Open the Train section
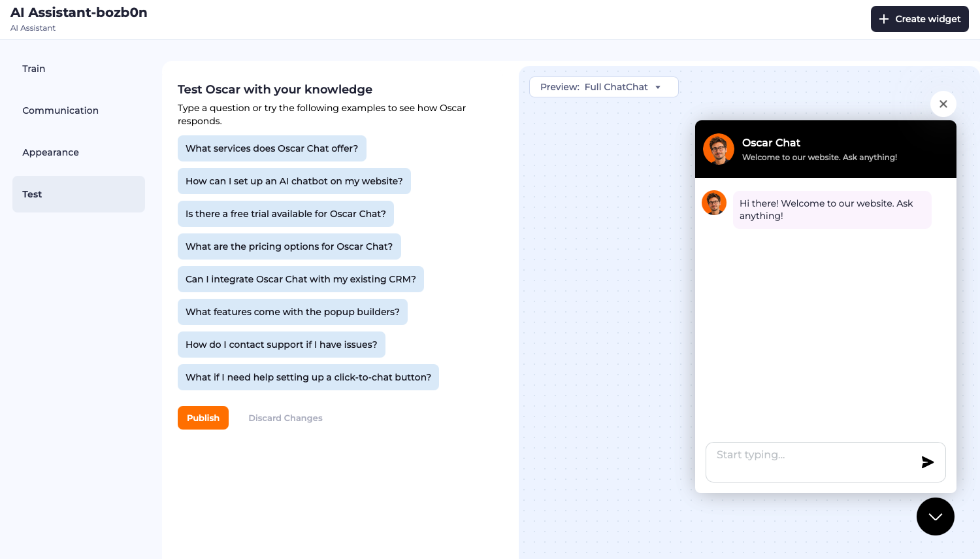Viewport: 980px width, 559px height. click(x=79, y=69)
